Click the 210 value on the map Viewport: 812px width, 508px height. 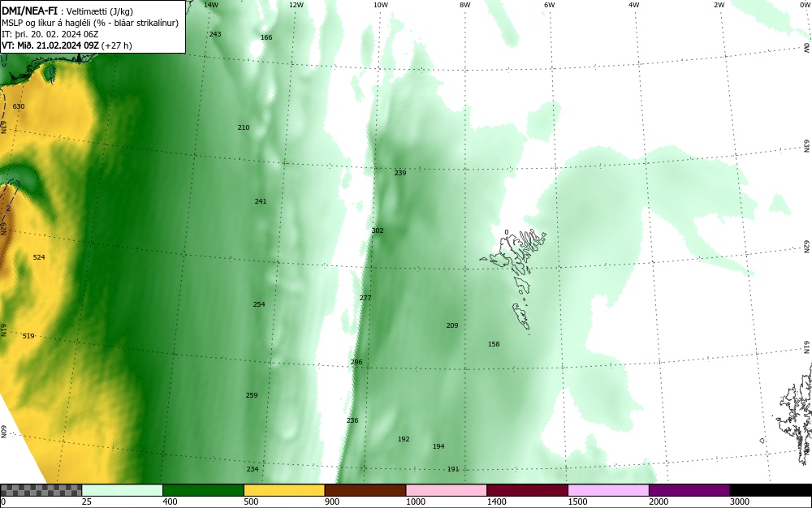[244, 127]
